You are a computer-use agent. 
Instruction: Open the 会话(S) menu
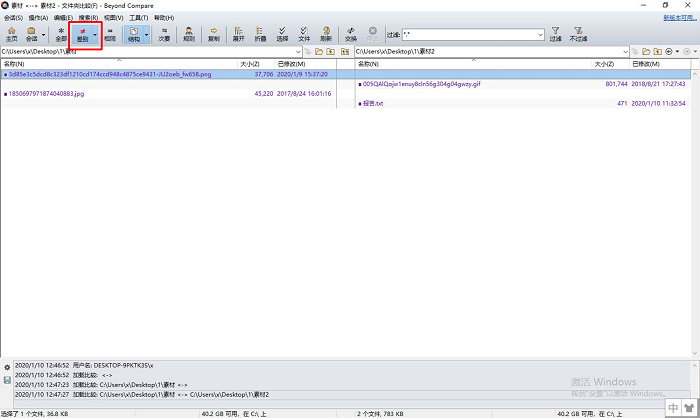click(x=13, y=18)
